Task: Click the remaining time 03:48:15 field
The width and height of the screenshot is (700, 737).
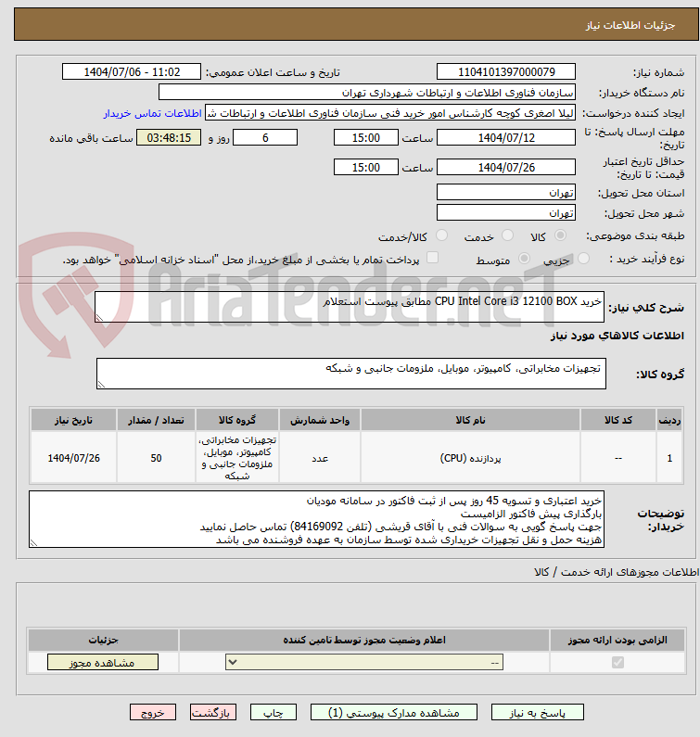Action: (169, 138)
